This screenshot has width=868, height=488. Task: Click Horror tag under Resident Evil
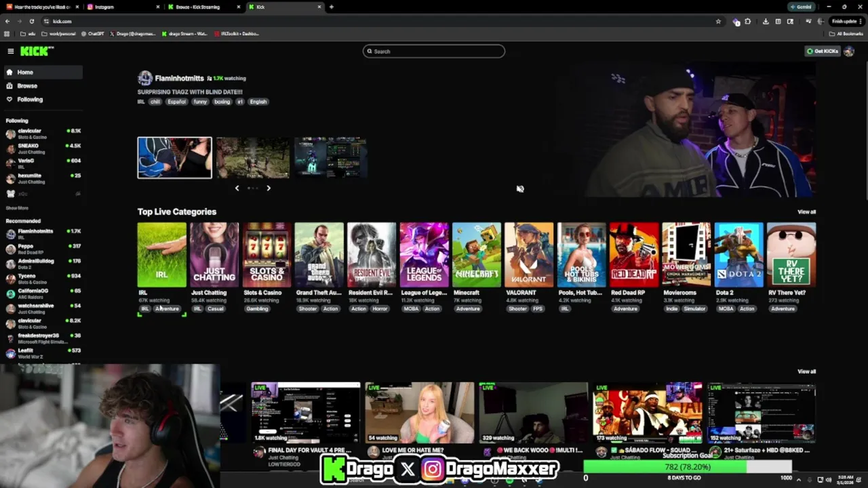click(x=380, y=309)
